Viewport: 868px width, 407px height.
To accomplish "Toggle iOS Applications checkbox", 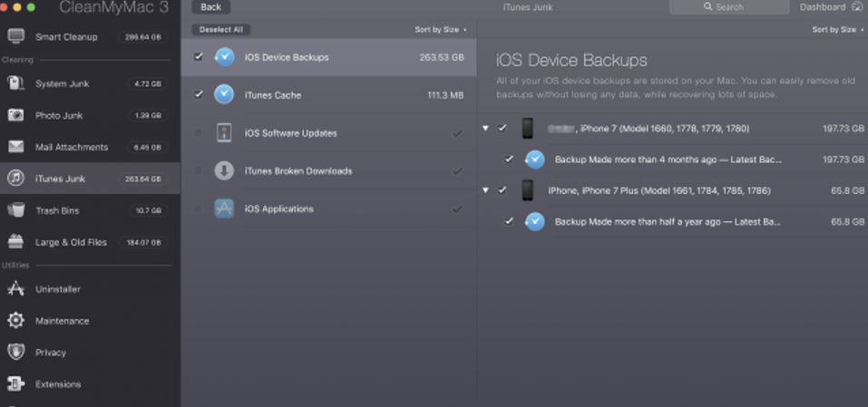I will [198, 208].
